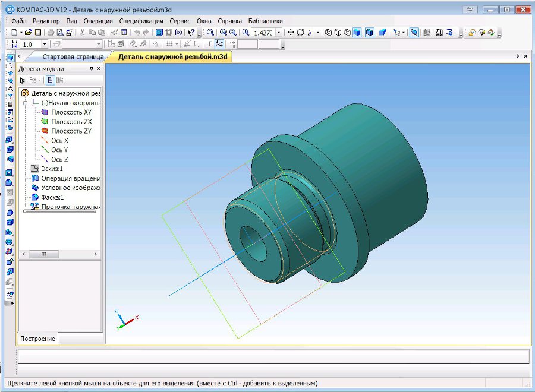Click the Print icon
The image size is (535, 392).
pos(51,33)
